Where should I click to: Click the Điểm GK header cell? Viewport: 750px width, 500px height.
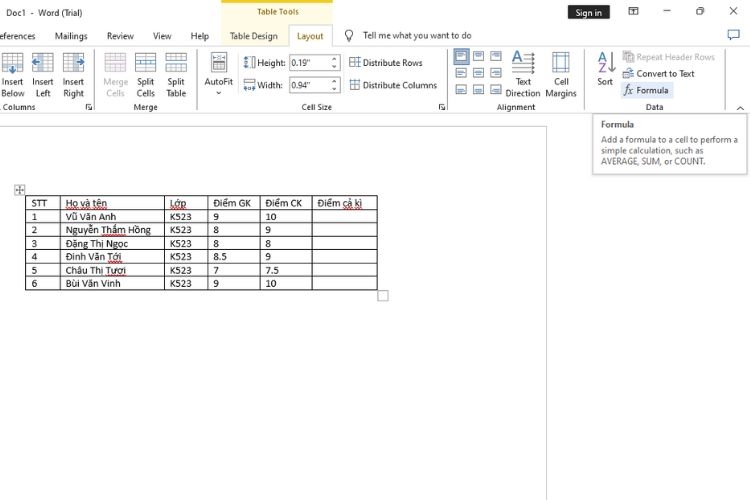point(233,203)
